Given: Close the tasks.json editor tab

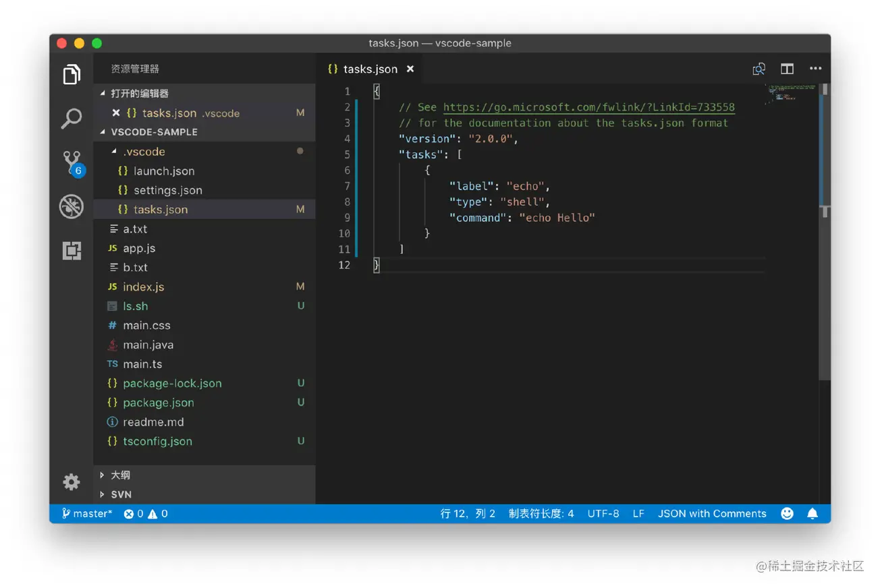Looking at the screenshot, I should 410,69.
